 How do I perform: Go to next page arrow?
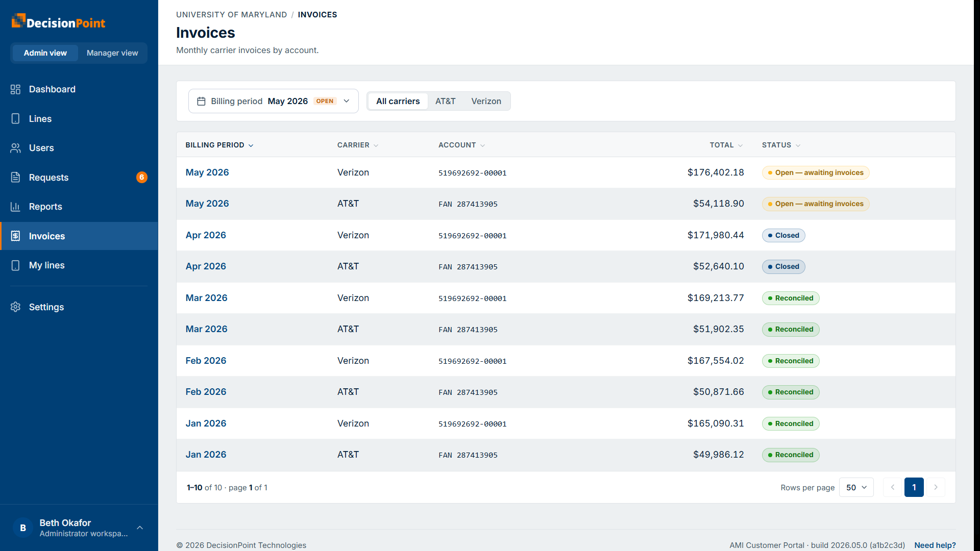(x=936, y=487)
